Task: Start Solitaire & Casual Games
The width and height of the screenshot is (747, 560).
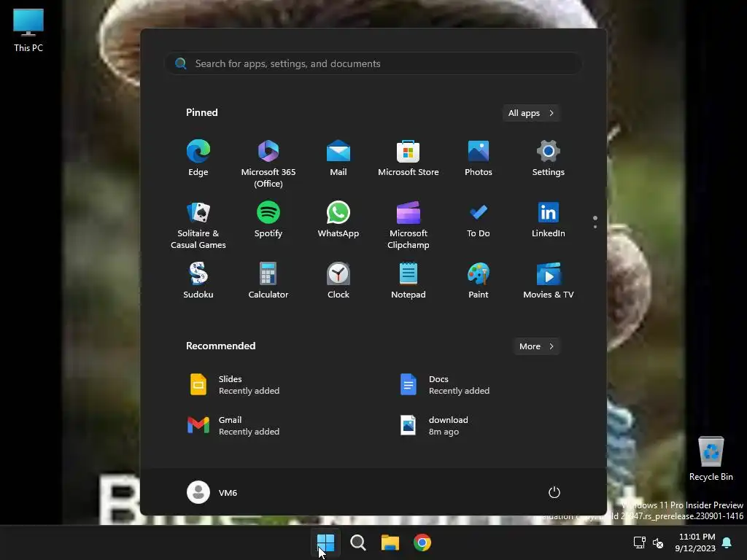Action: click(x=198, y=225)
